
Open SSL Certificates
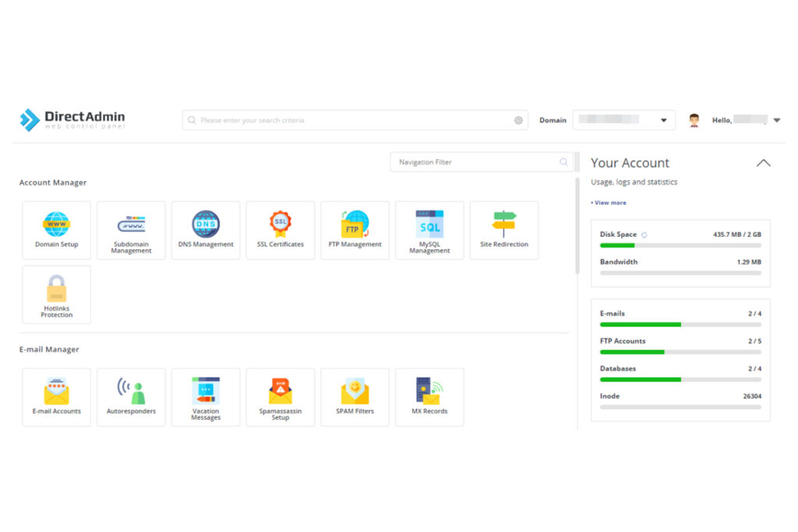click(281, 231)
